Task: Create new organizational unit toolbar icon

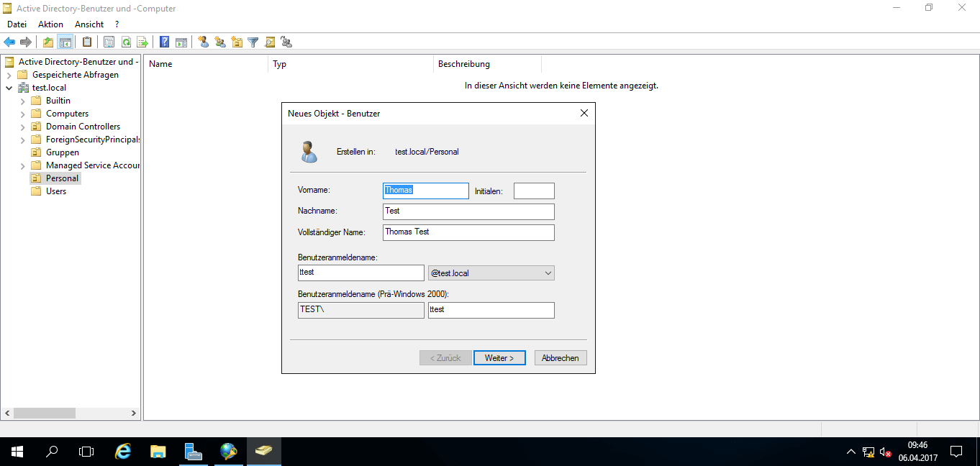Action: 237,42
